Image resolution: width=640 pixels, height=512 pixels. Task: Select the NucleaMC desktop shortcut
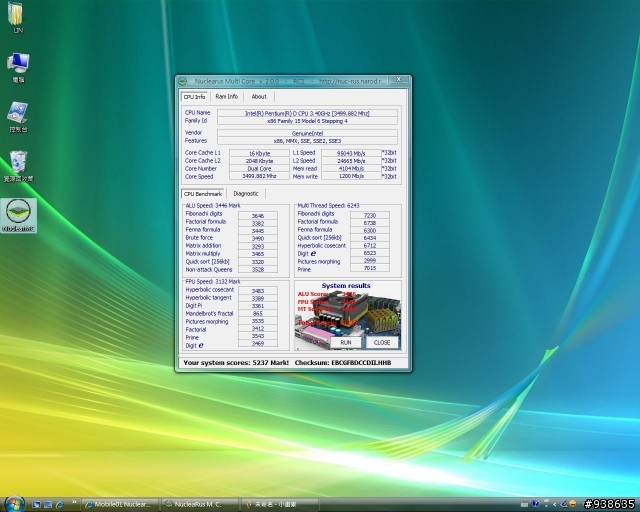(x=18, y=216)
